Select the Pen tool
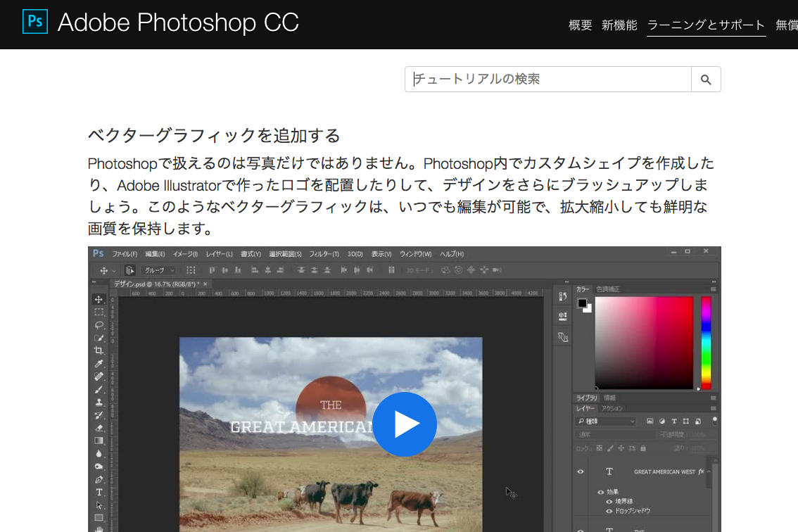Image resolution: width=798 pixels, height=532 pixels. 99,479
